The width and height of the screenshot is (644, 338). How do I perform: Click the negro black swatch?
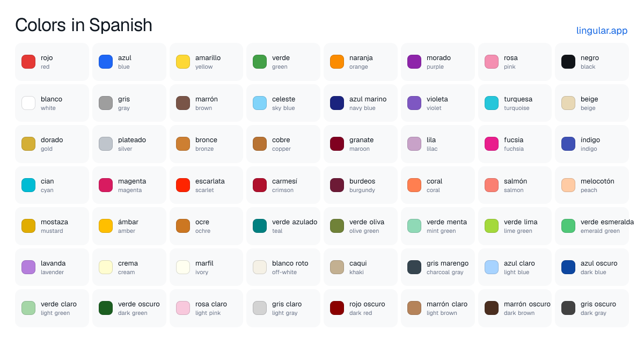pyautogui.click(x=568, y=62)
